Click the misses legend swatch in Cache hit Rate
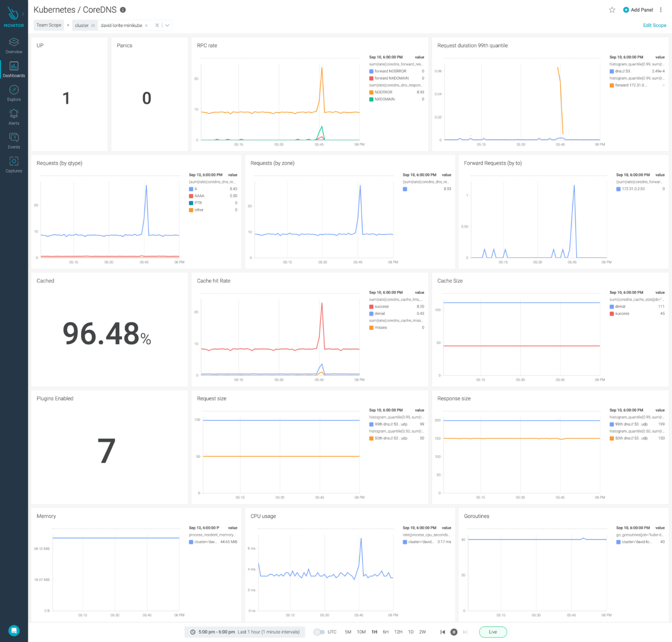Image resolution: width=672 pixels, height=642 pixels. click(x=371, y=328)
